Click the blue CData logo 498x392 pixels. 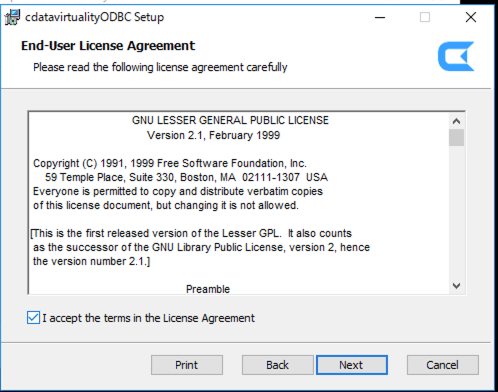coord(456,56)
